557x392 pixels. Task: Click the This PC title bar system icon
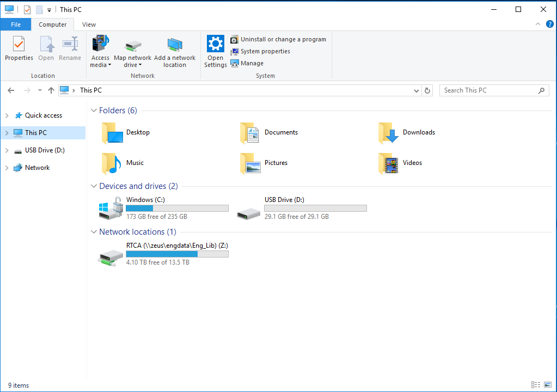tap(9, 10)
